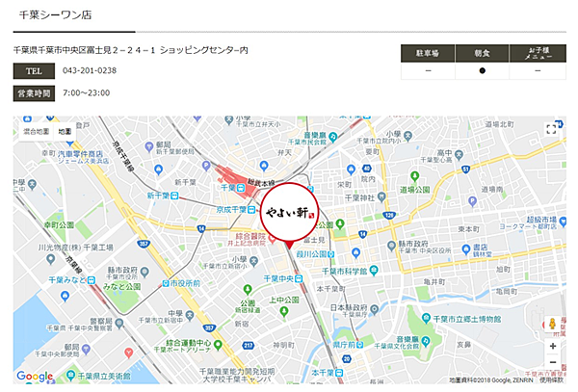
Task: Click 超級市場 ヨークマート marker
Action: (x=563, y=222)
